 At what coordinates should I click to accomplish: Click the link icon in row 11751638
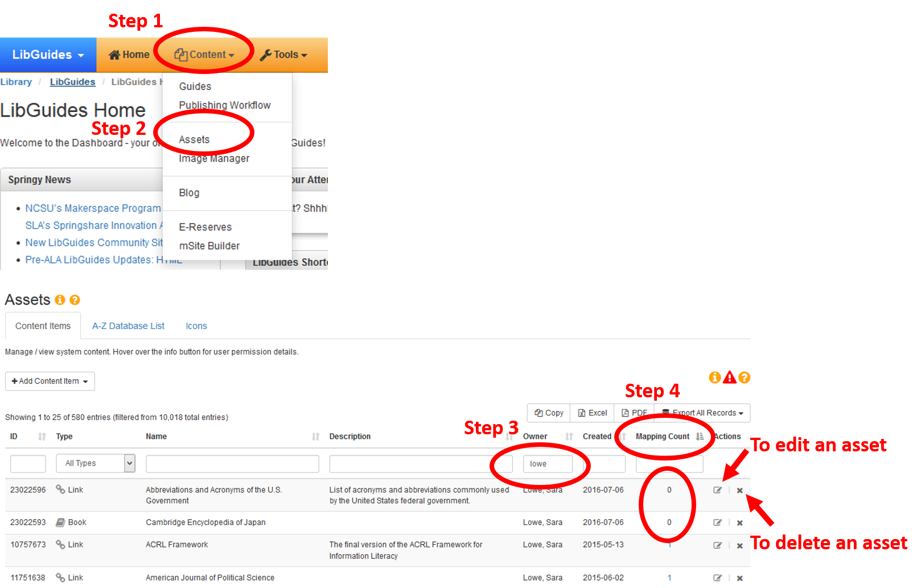[60, 578]
